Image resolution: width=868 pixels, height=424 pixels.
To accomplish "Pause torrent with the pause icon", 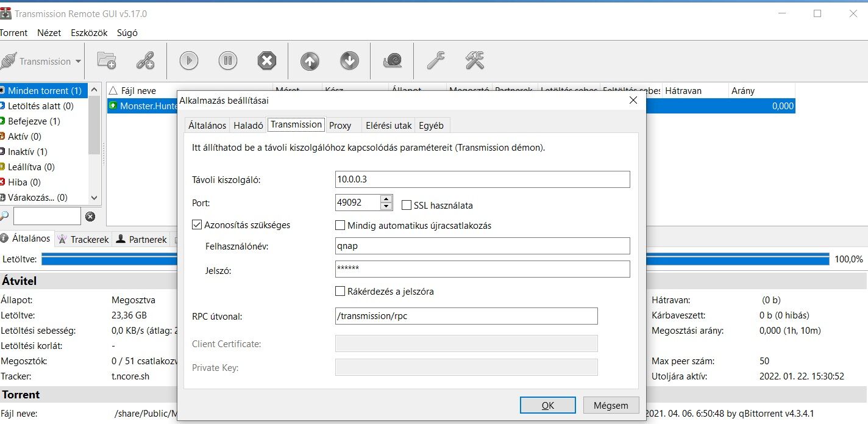I will click(x=228, y=60).
